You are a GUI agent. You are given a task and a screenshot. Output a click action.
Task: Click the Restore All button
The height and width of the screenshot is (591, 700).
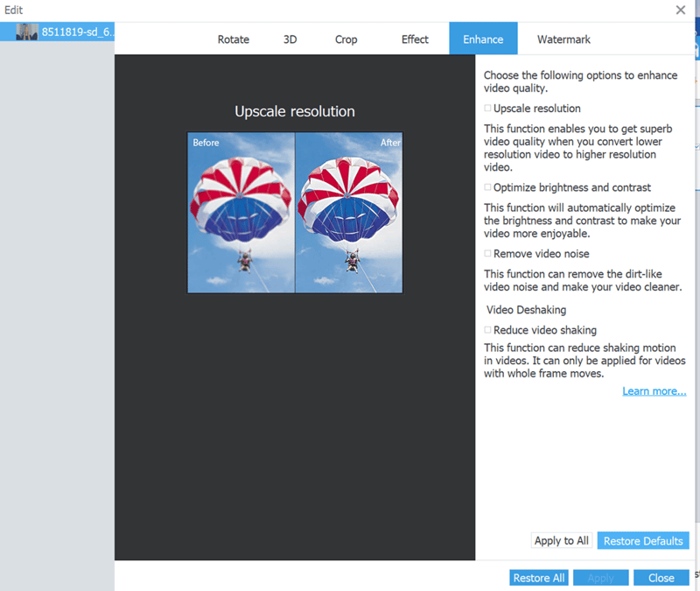[538, 578]
